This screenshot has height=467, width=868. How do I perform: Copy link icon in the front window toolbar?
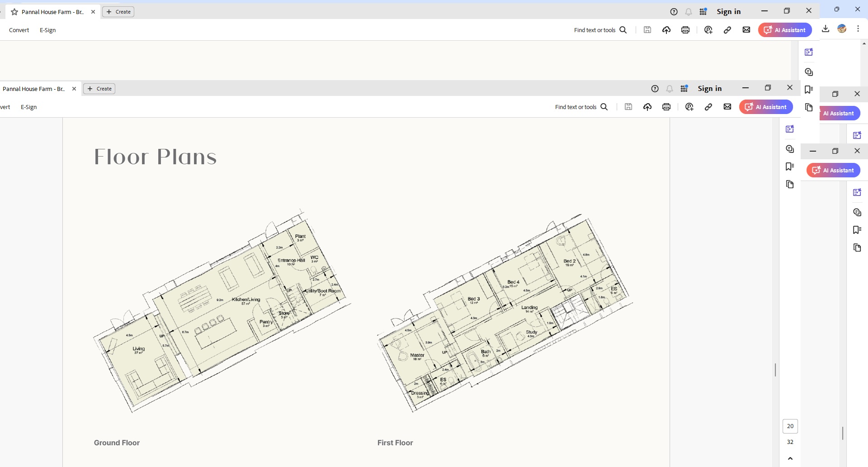click(x=708, y=107)
